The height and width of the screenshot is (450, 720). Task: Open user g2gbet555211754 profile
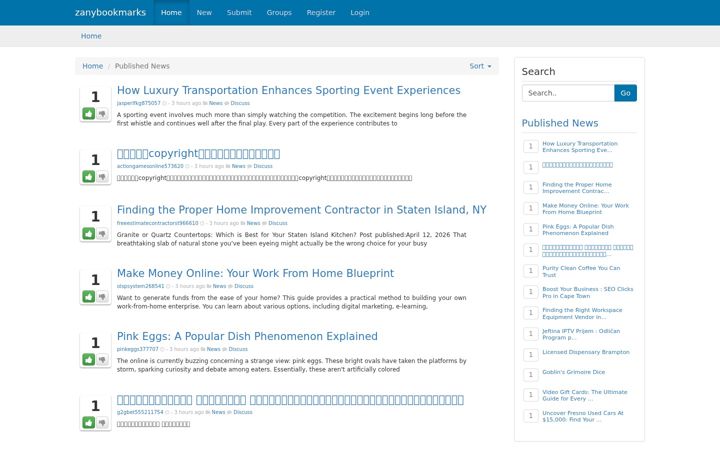(x=140, y=412)
